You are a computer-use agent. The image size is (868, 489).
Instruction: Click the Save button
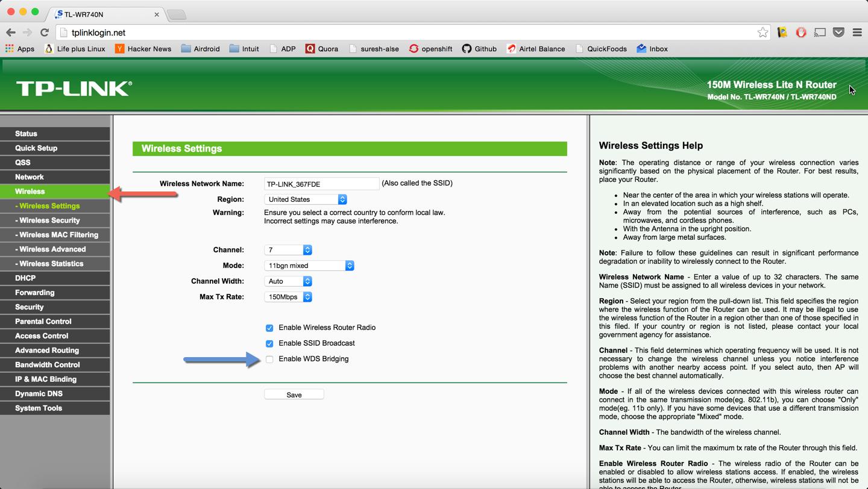click(x=294, y=394)
